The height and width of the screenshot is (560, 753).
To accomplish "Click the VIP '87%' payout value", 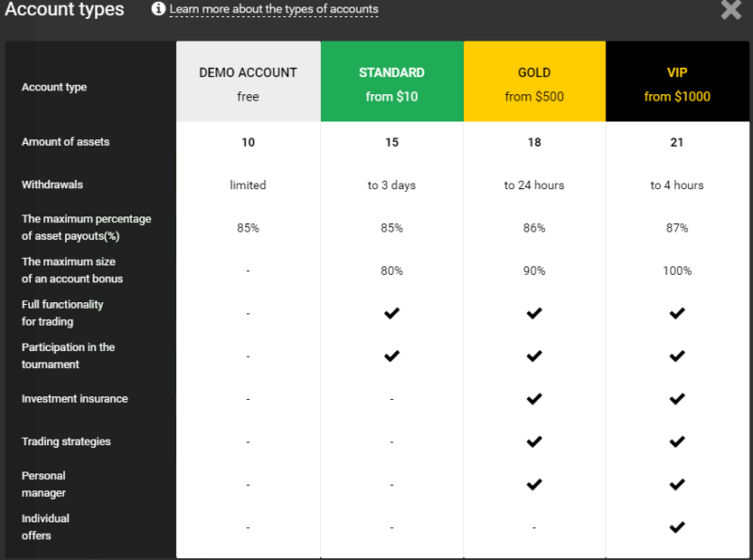I will (677, 228).
